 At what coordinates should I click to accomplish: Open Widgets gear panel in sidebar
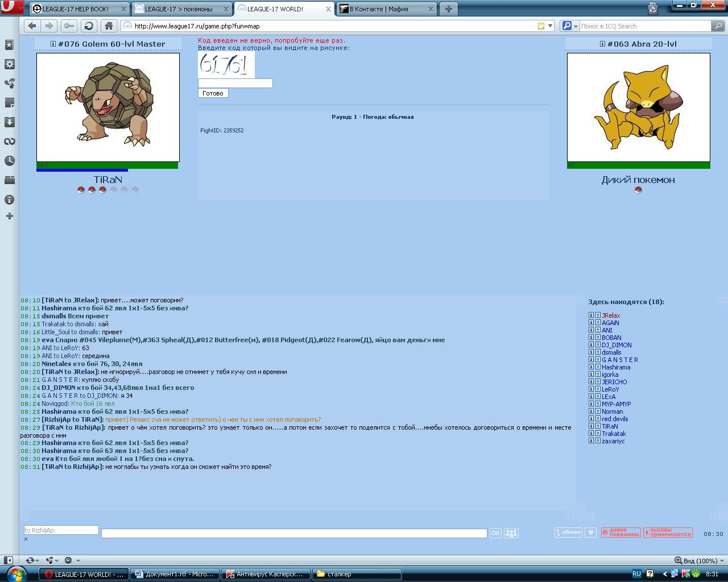(9, 64)
